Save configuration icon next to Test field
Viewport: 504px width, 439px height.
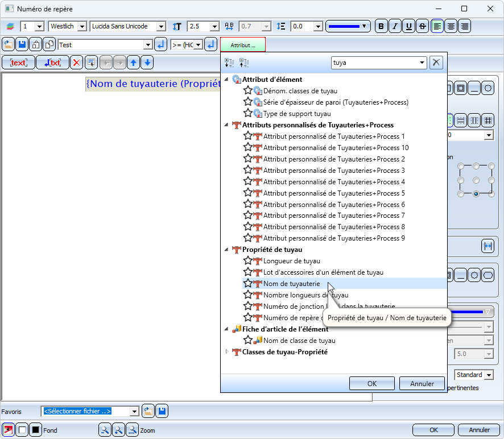coord(22,45)
